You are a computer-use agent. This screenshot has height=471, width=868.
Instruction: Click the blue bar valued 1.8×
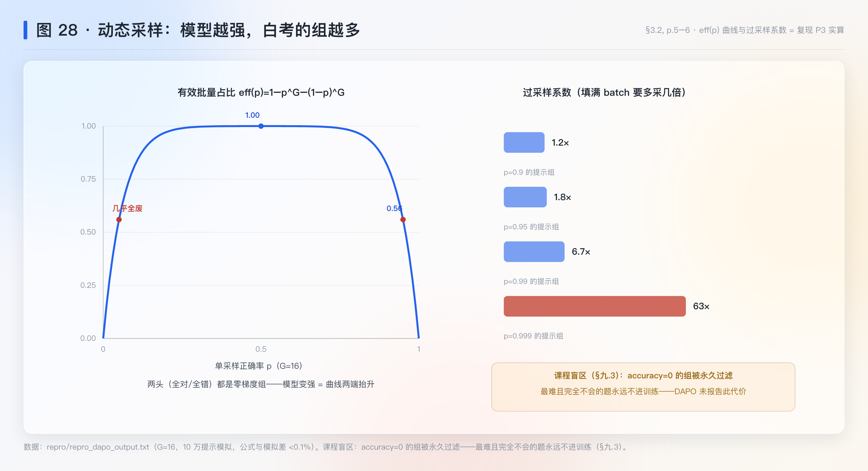(x=525, y=197)
